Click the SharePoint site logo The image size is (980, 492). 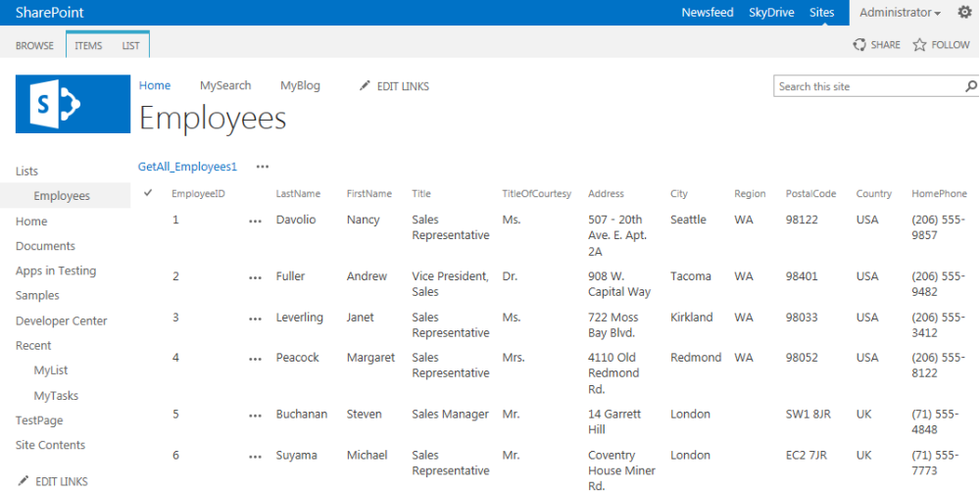click(x=73, y=104)
